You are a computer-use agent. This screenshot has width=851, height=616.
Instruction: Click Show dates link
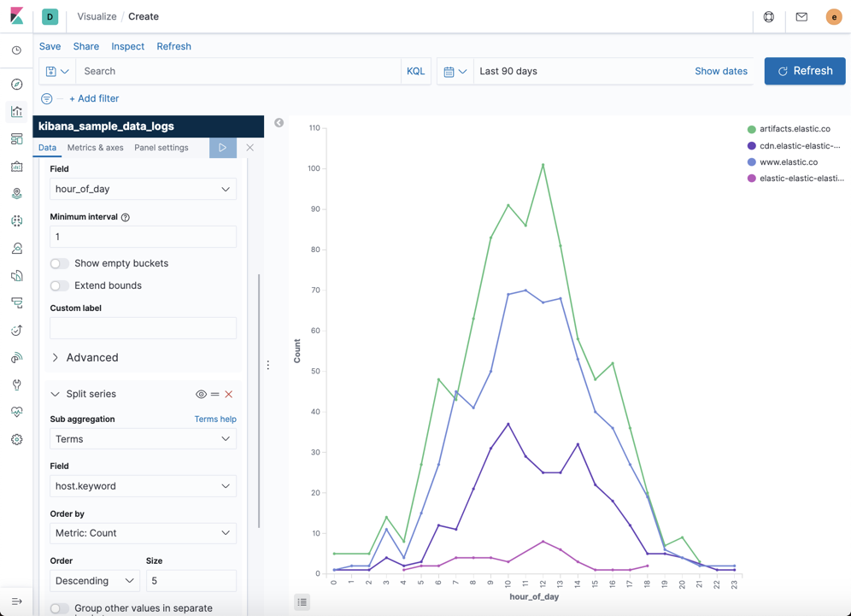721,71
